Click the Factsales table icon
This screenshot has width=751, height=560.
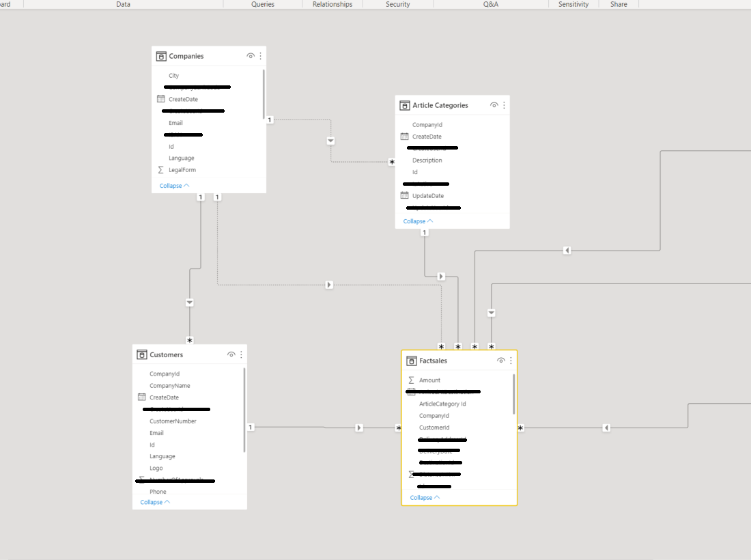(412, 361)
